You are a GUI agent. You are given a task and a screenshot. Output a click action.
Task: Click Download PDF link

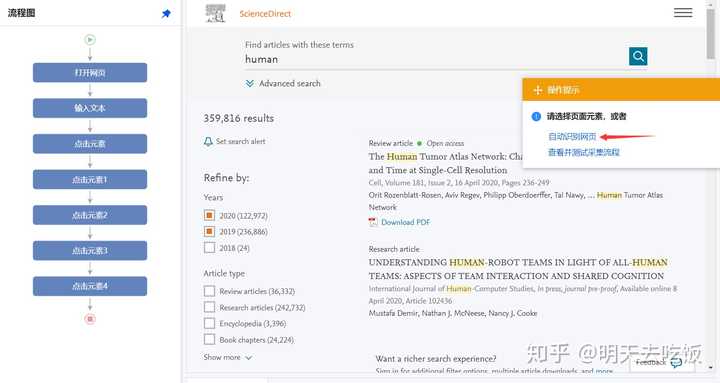pyautogui.click(x=405, y=222)
